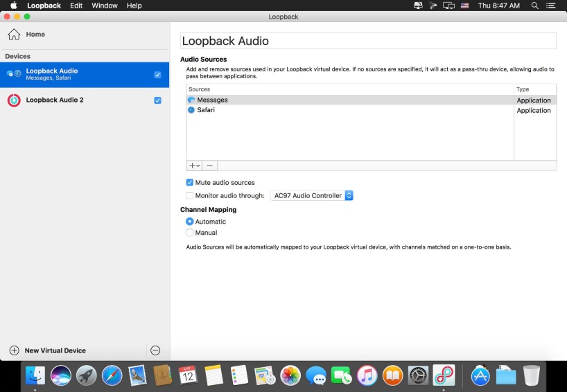Image resolution: width=567 pixels, height=392 pixels.
Task: Launch Safari from the Dock
Action: pyautogui.click(x=112, y=375)
